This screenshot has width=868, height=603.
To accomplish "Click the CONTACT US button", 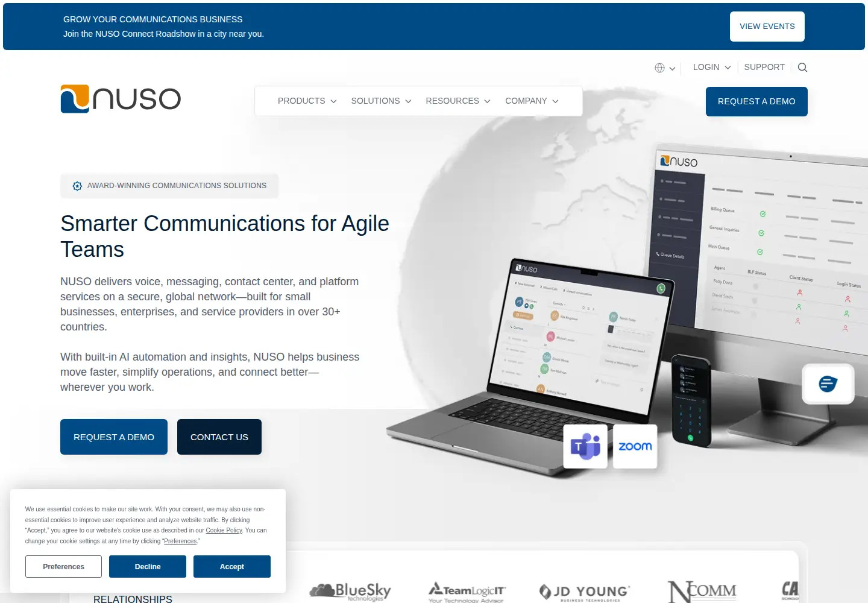I will tap(219, 437).
